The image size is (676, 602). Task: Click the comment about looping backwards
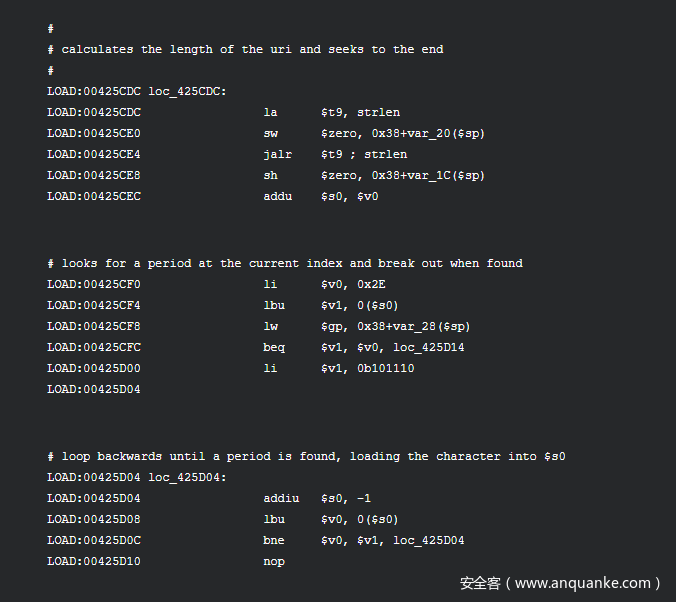click(307, 456)
